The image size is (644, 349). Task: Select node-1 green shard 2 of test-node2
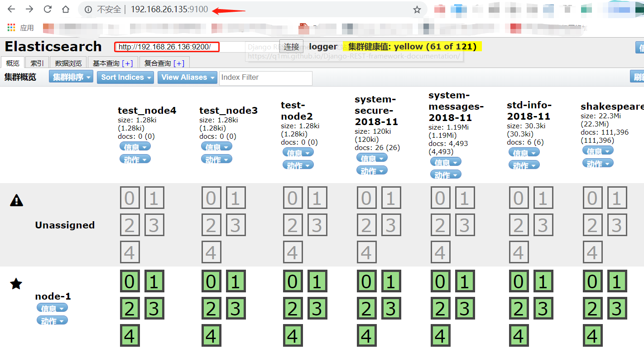[x=293, y=309]
